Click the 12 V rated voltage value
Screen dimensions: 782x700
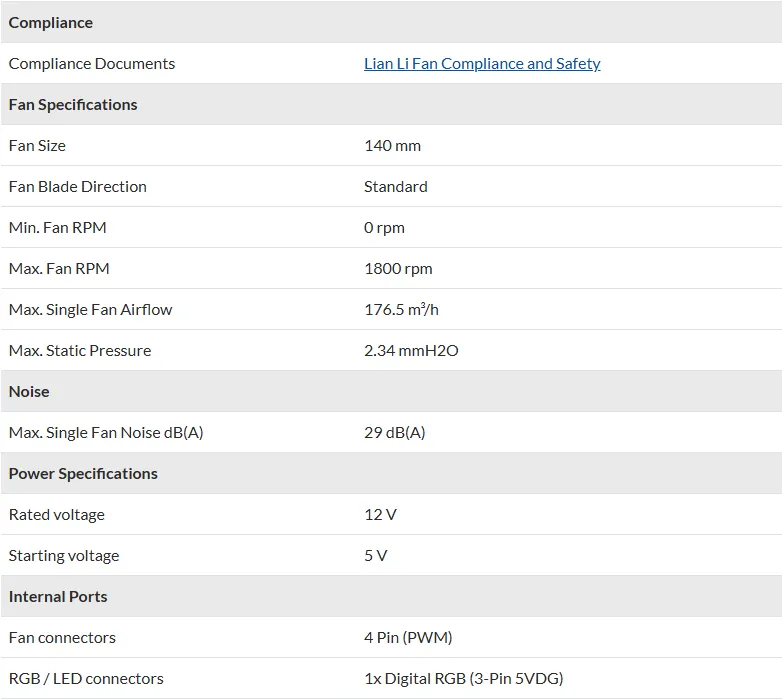click(x=380, y=515)
